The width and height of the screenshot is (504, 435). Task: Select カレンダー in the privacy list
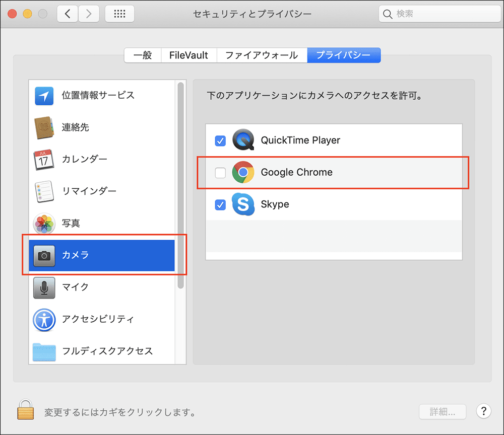[x=102, y=160]
